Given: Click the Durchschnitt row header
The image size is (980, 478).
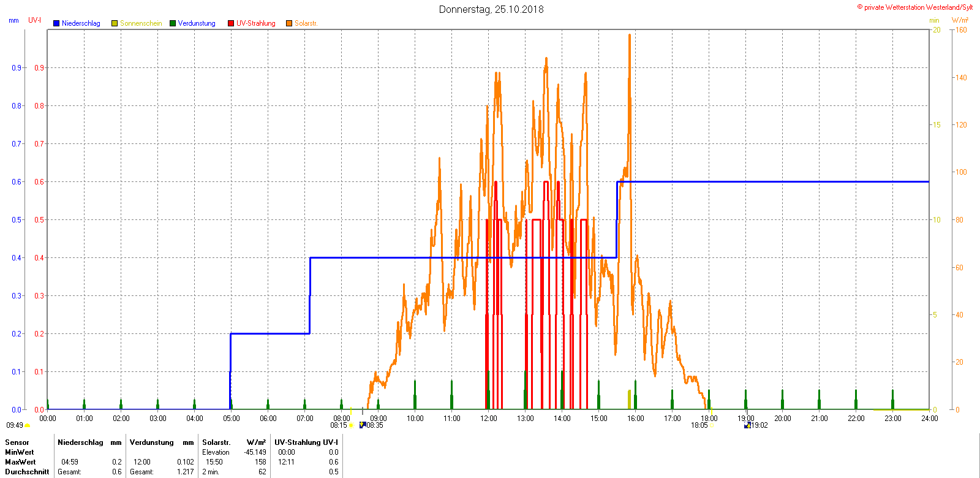Looking at the screenshot, I should [27, 472].
